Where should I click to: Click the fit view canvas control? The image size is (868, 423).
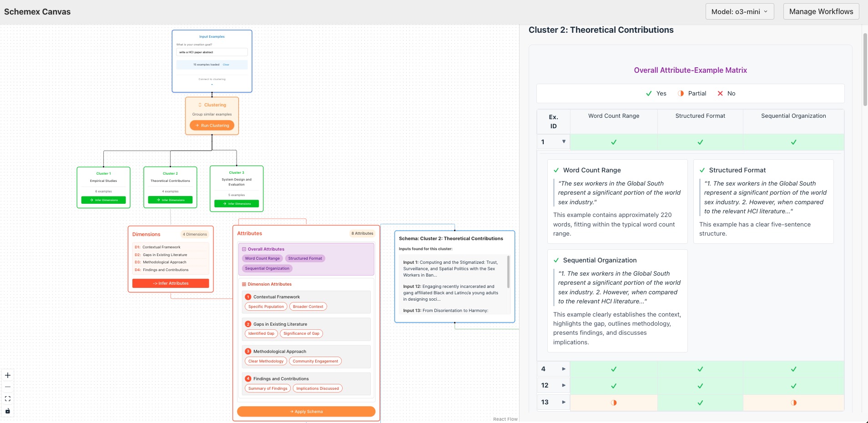point(8,399)
